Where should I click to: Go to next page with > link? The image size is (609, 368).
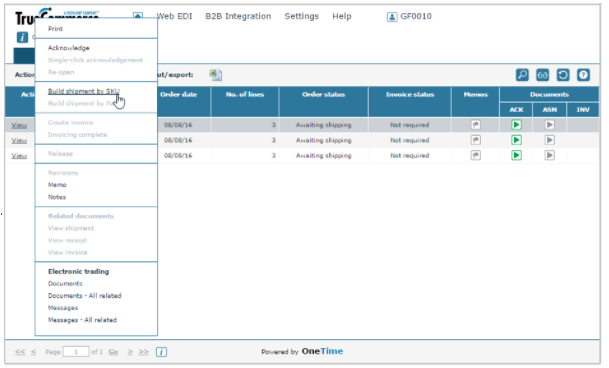point(130,352)
